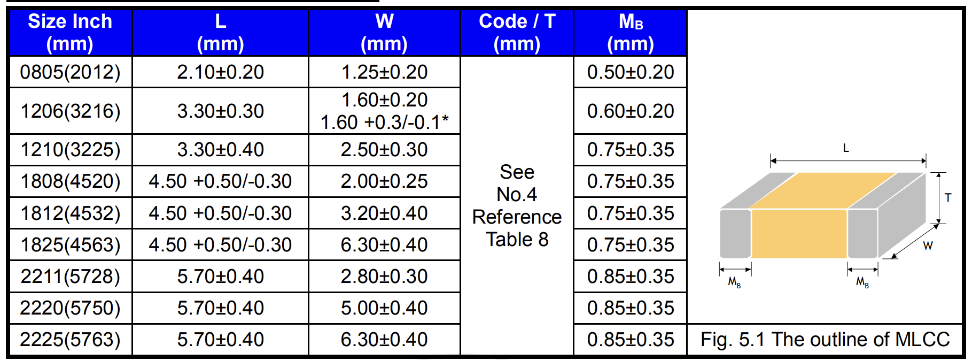
Task: Click the W dimension label on the diagram
Action: [928, 246]
